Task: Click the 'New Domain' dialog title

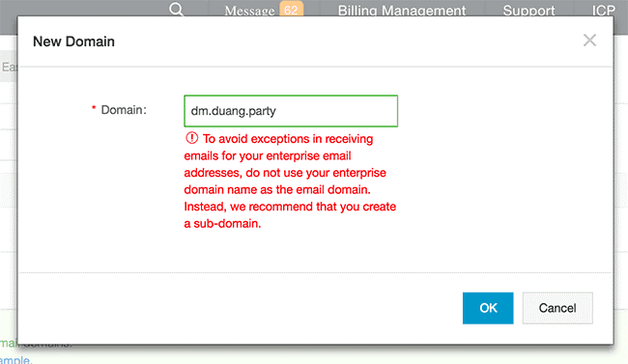Action: 73,42
